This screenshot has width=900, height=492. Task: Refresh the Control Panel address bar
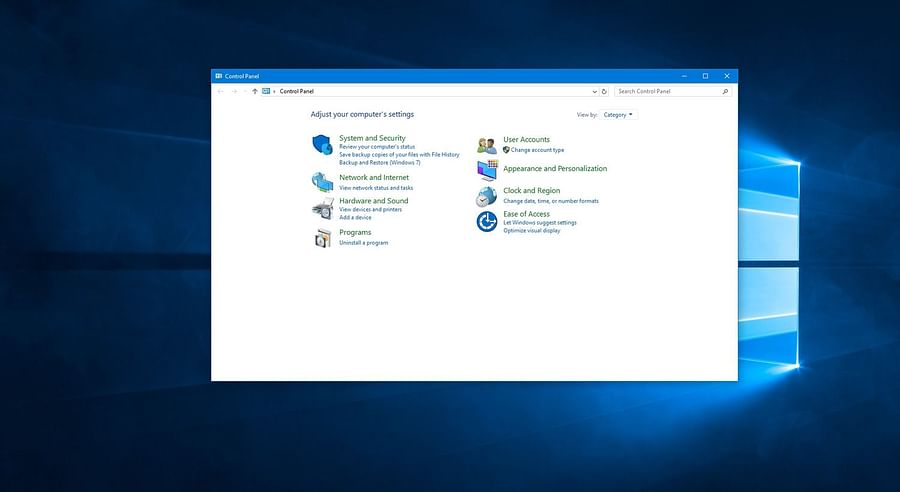(x=604, y=91)
